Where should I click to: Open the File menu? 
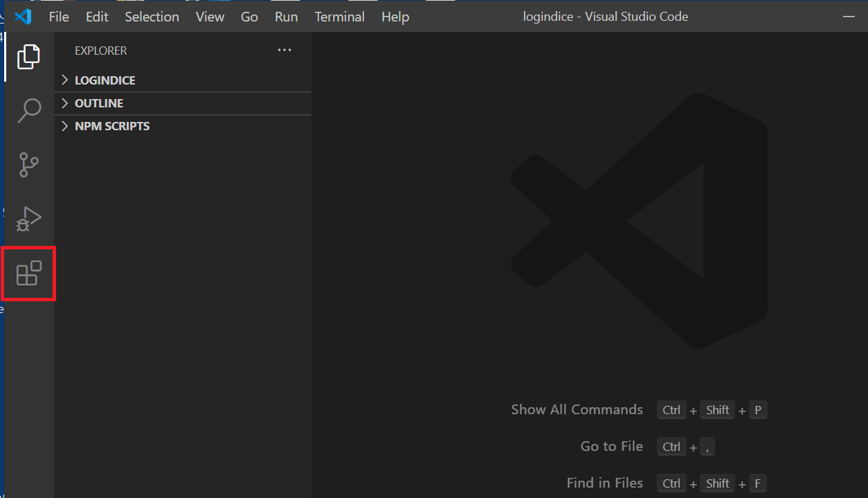click(59, 17)
